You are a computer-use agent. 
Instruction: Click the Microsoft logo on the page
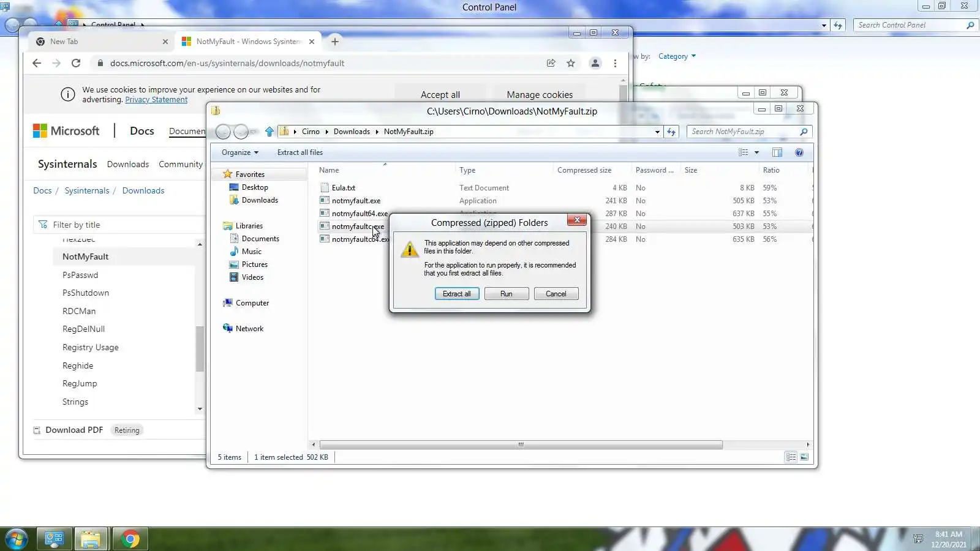point(66,131)
